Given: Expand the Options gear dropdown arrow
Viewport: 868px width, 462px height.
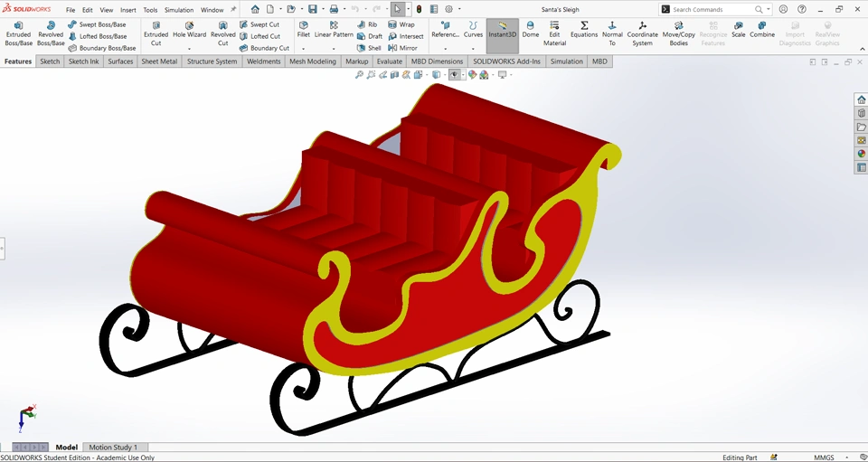Looking at the screenshot, I should 459,9.
